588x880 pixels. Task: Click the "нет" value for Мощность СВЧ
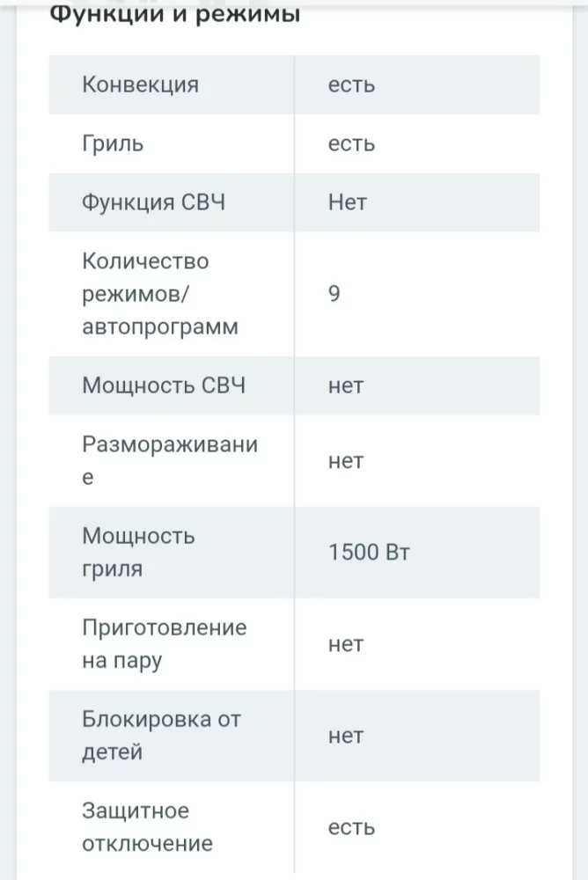[x=346, y=385]
